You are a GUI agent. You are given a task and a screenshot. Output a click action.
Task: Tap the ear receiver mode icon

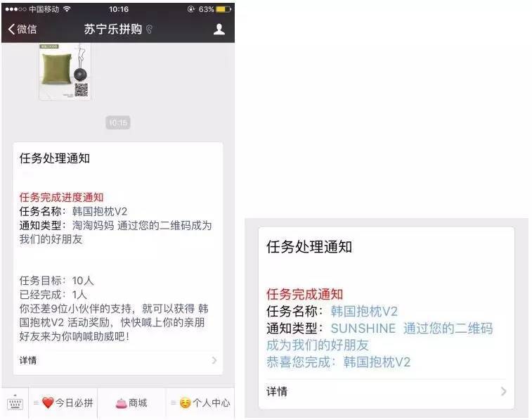point(149,30)
